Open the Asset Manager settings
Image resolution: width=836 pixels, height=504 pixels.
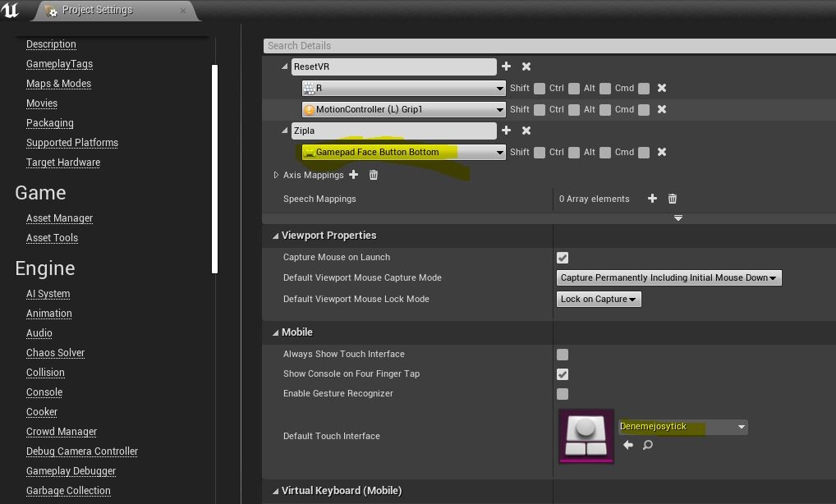click(60, 218)
